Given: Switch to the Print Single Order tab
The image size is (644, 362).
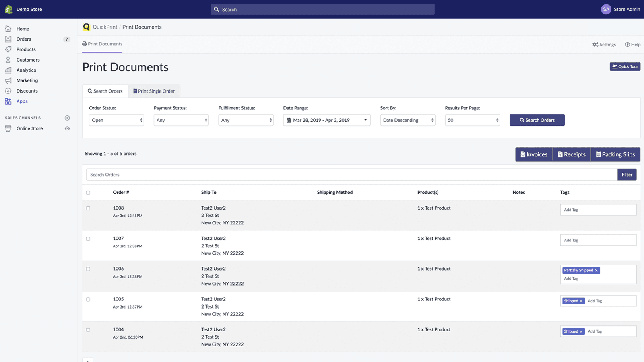Looking at the screenshot, I should [x=154, y=91].
